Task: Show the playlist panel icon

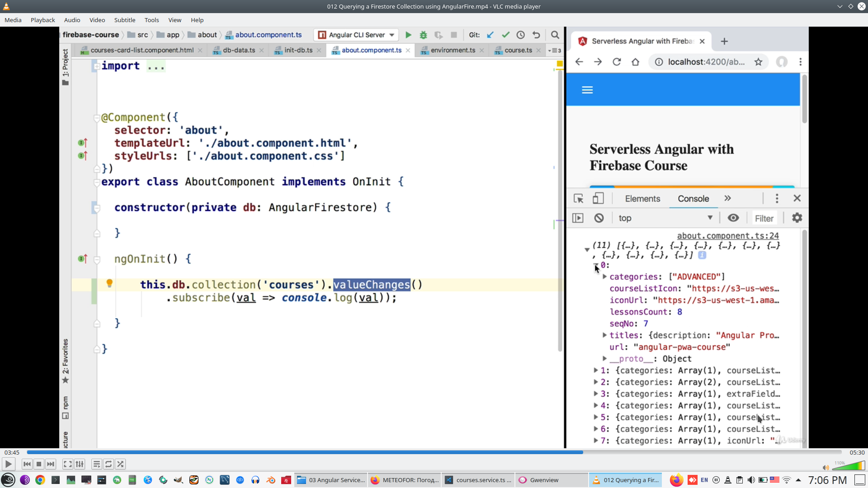Action: (x=96, y=464)
